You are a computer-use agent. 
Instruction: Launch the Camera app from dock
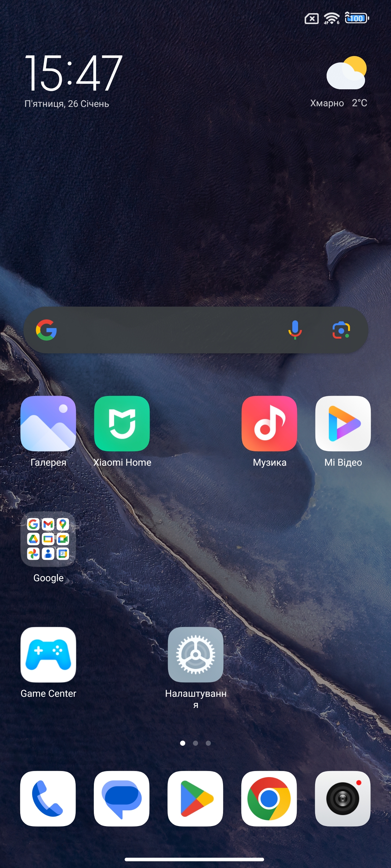coord(342,798)
